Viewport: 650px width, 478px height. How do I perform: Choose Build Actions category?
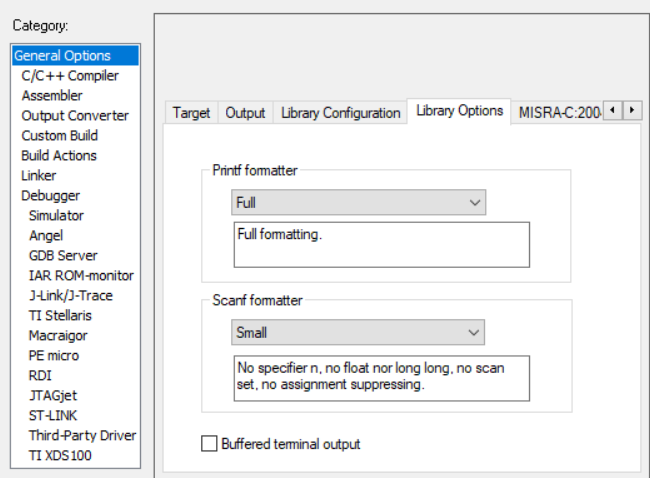click(59, 155)
